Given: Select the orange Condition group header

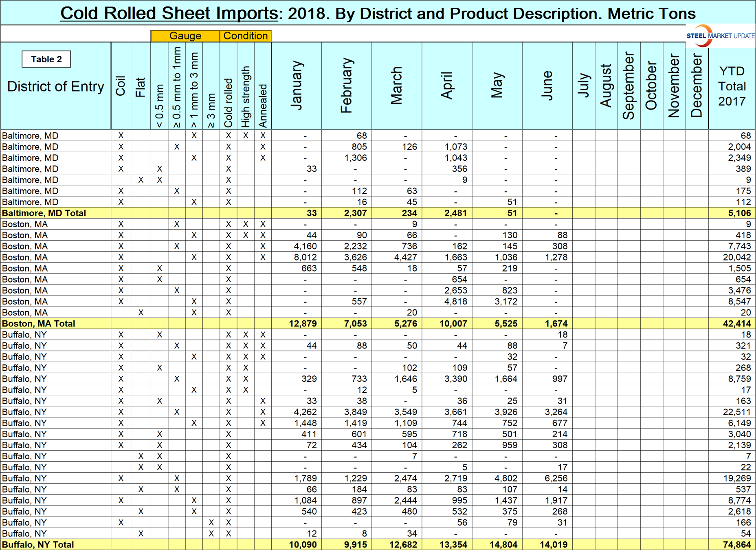Looking at the screenshot, I should (246, 36).
